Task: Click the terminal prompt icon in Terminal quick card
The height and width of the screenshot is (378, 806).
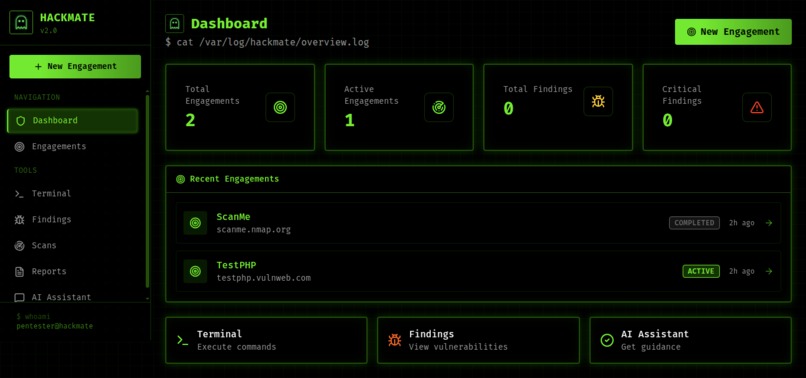Action: [182, 340]
